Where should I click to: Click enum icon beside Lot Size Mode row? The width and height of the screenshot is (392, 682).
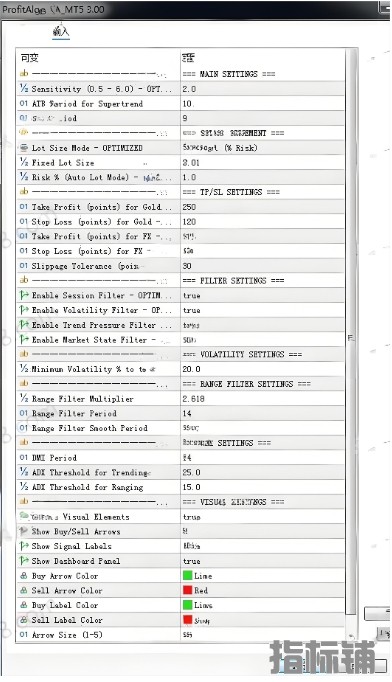click(x=24, y=148)
